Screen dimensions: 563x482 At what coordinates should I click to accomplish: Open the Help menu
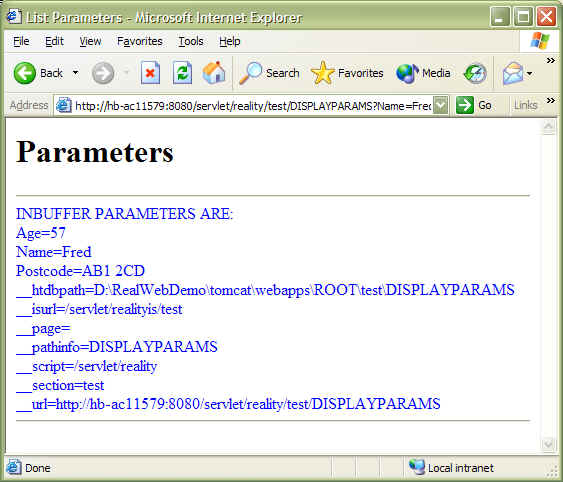230,41
